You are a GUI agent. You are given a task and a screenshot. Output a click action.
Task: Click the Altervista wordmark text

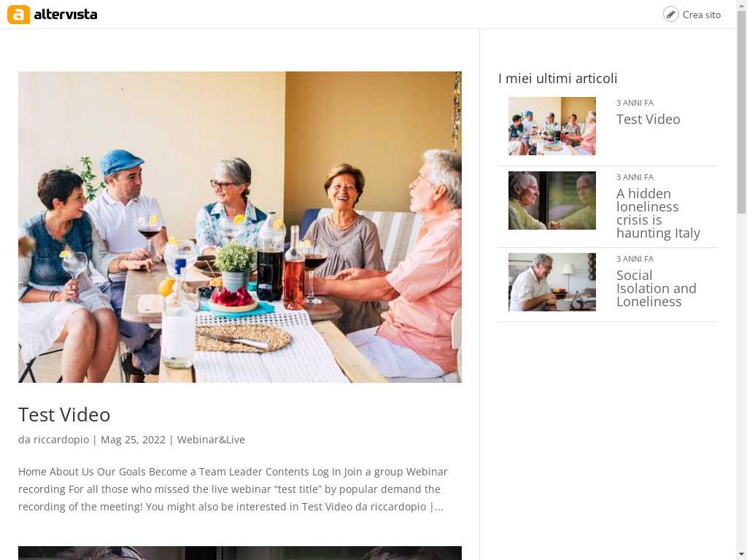(65, 15)
